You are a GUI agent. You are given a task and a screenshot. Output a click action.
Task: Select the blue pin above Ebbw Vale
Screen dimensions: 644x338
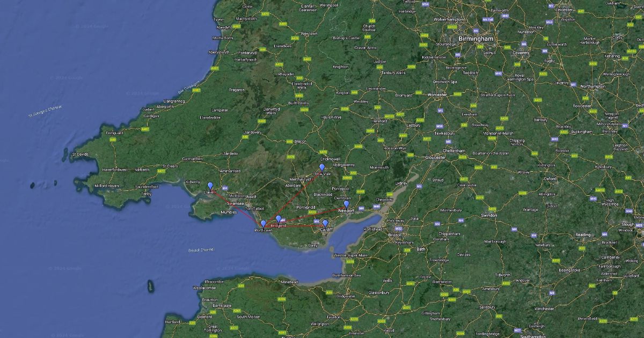click(321, 167)
